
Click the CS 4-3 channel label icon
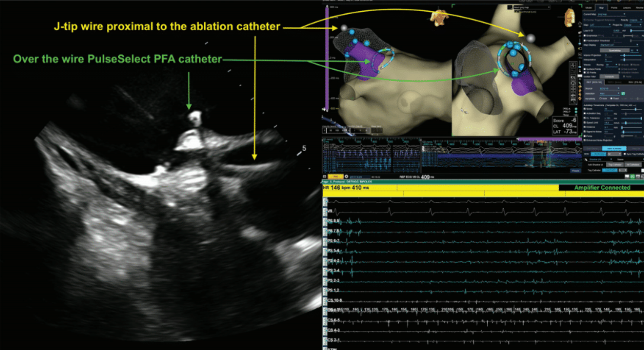click(x=325, y=331)
